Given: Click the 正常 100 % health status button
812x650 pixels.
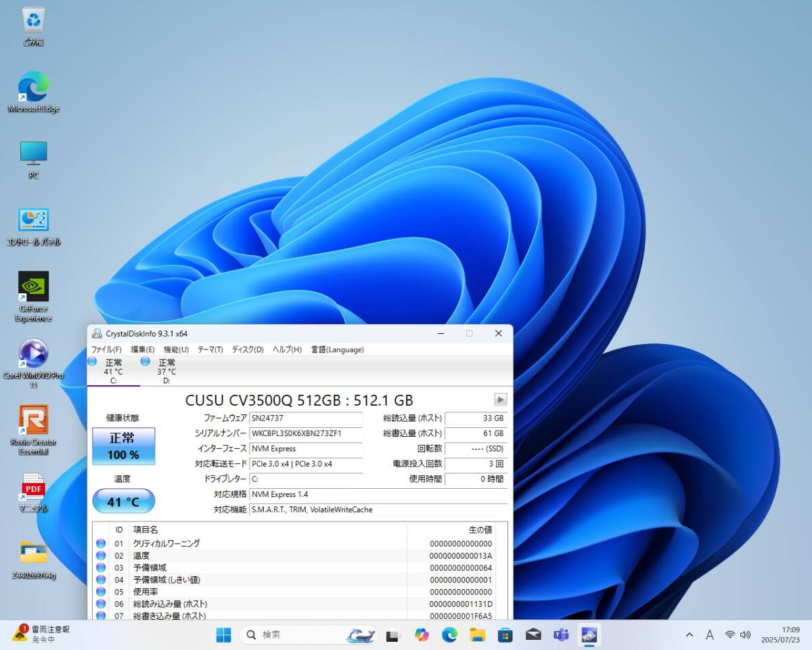Looking at the screenshot, I should click(123, 446).
